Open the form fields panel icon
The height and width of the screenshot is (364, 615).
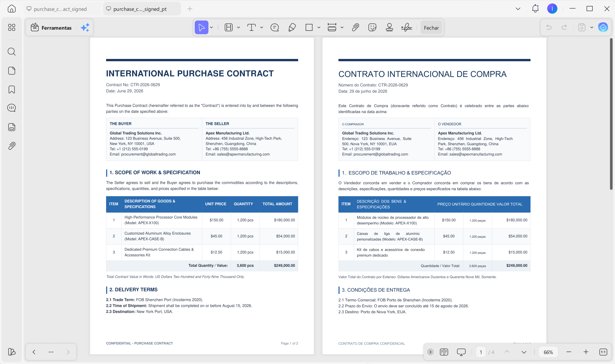[11, 127]
